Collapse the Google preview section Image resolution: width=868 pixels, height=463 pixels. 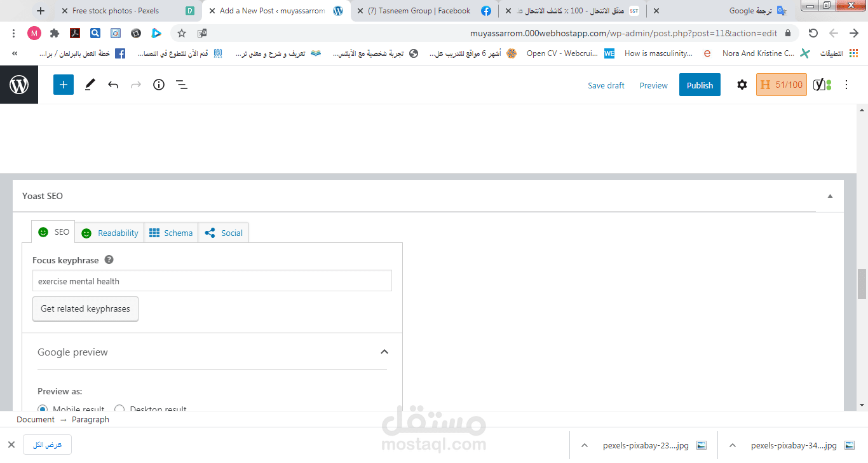coord(384,352)
